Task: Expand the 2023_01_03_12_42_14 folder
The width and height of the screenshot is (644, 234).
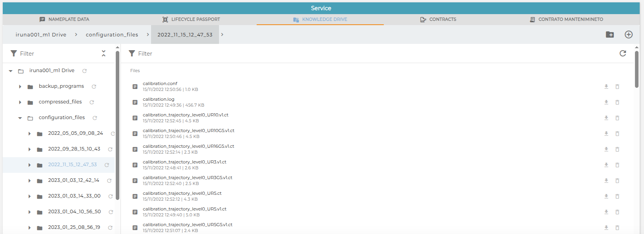Action: coord(29,181)
